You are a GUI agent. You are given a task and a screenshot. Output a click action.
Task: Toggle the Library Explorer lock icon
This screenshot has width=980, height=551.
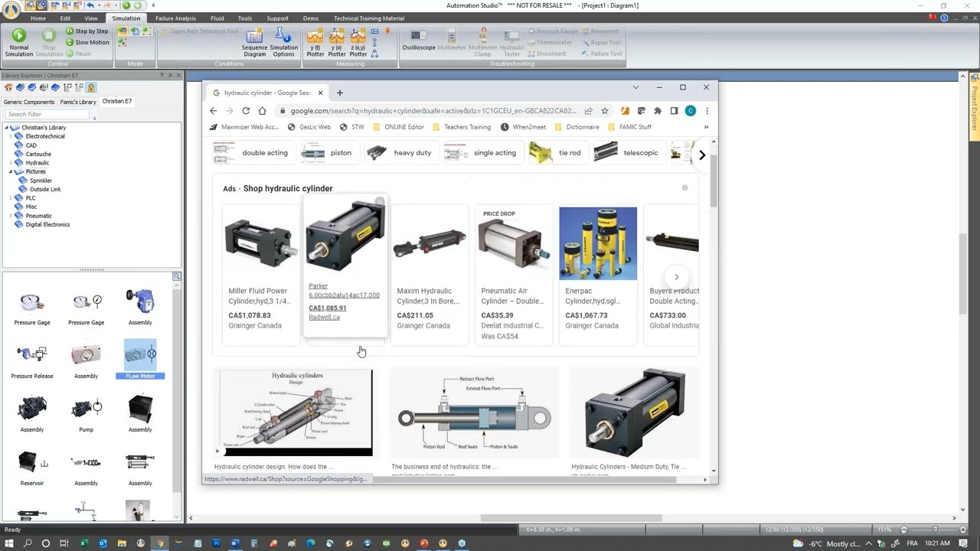[91, 87]
